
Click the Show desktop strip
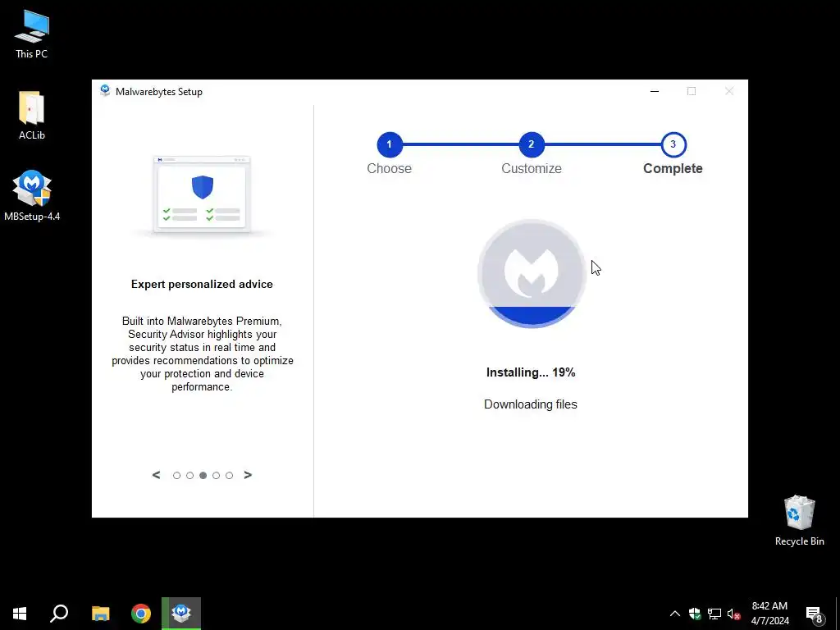pyautogui.click(x=838, y=614)
